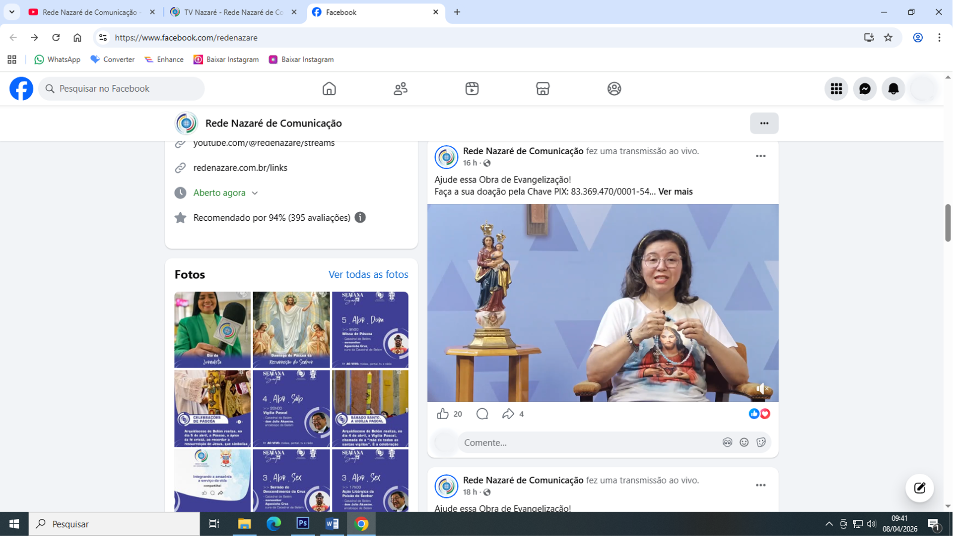953x560 pixels.
Task: Bookmark this page with star icon
Action: (x=888, y=38)
